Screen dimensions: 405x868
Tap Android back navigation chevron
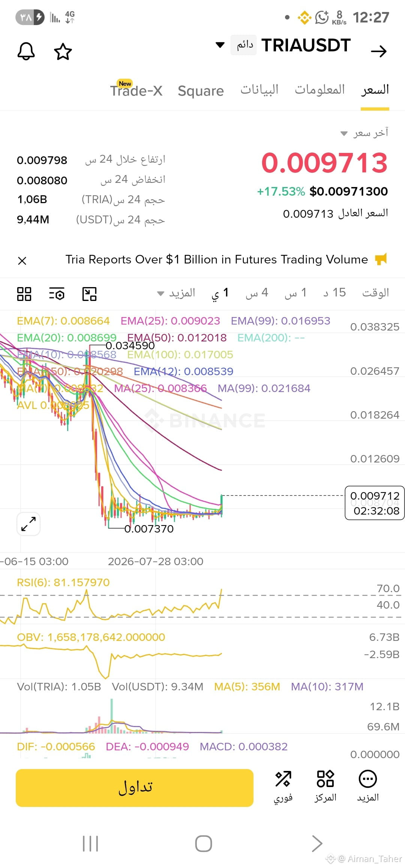click(x=317, y=844)
